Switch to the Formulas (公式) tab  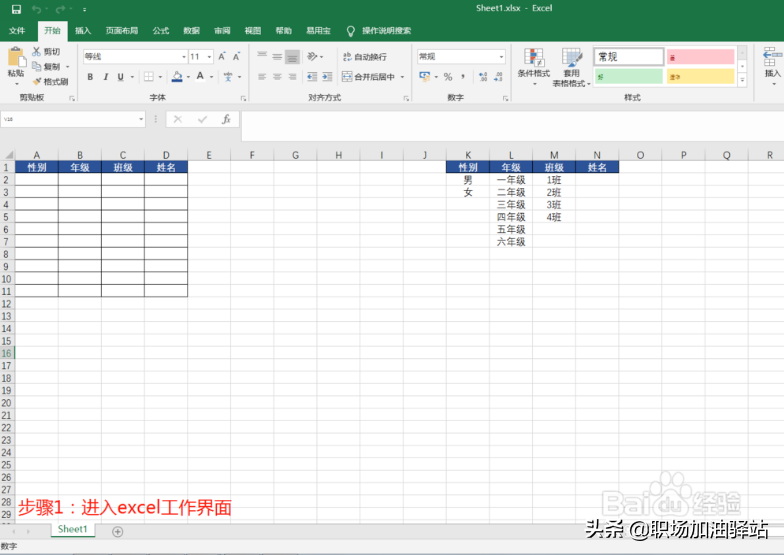click(161, 30)
